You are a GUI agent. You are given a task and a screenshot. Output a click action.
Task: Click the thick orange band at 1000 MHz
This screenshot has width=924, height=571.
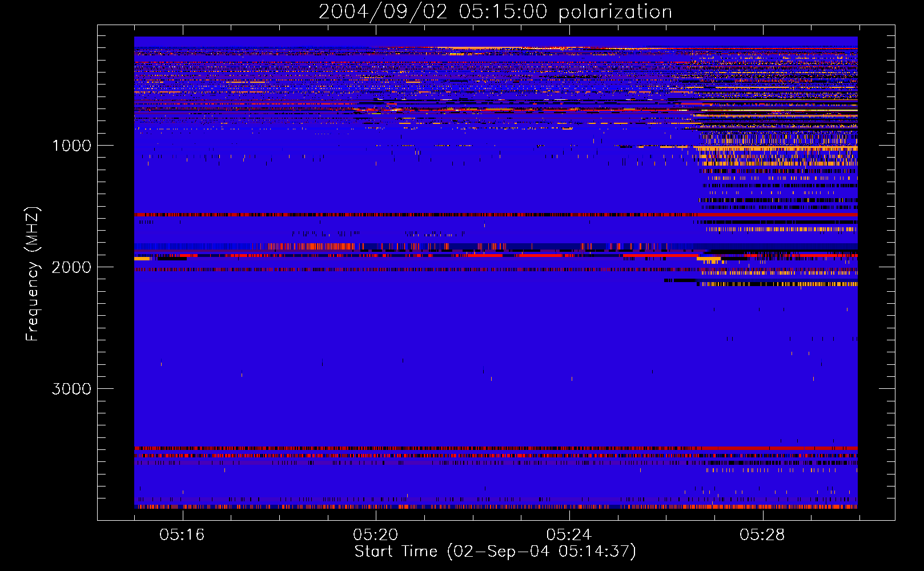click(x=777, y=148)
